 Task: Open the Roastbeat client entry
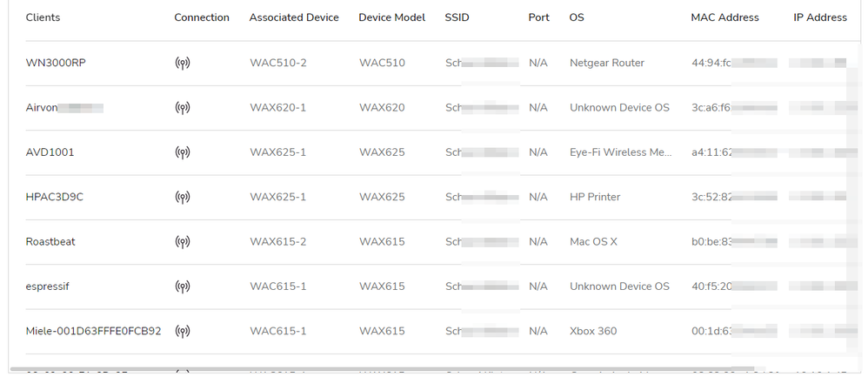pos(50,241)
